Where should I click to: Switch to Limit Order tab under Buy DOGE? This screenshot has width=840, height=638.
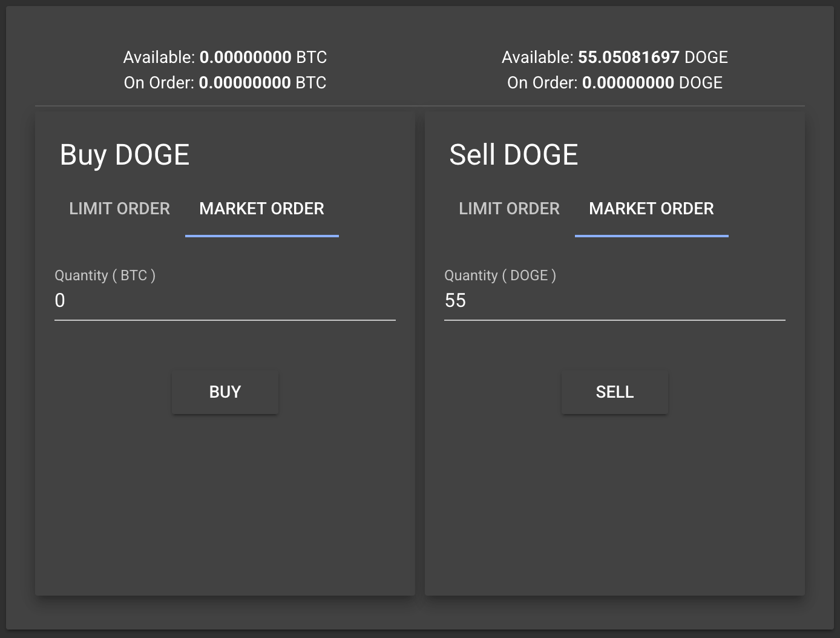(x=119, y=209)
